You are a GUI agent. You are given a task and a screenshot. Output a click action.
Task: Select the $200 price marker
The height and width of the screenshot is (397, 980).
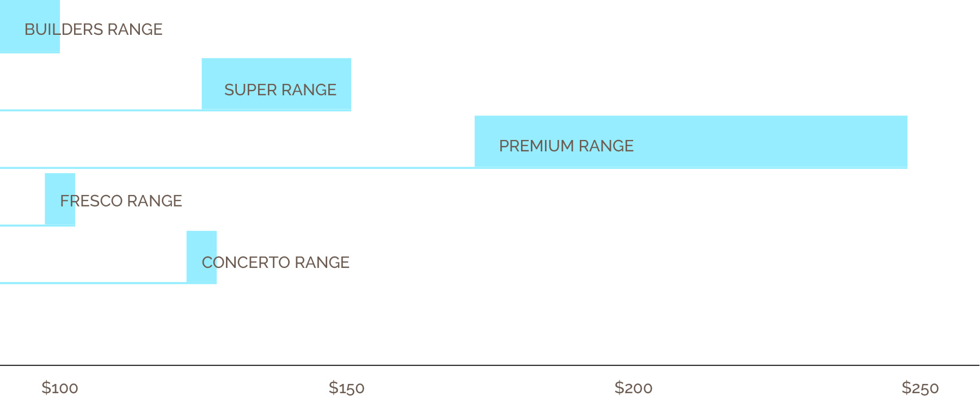[634, 388]
